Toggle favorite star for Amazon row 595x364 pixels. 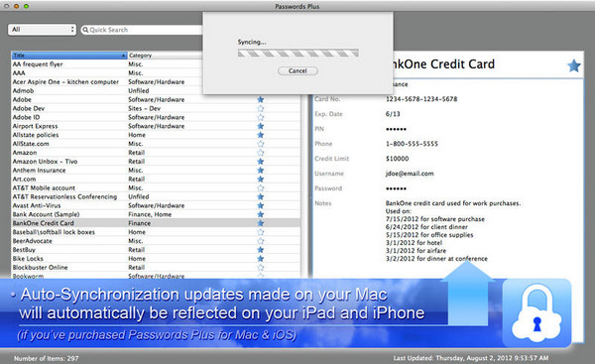click(260, 153)
